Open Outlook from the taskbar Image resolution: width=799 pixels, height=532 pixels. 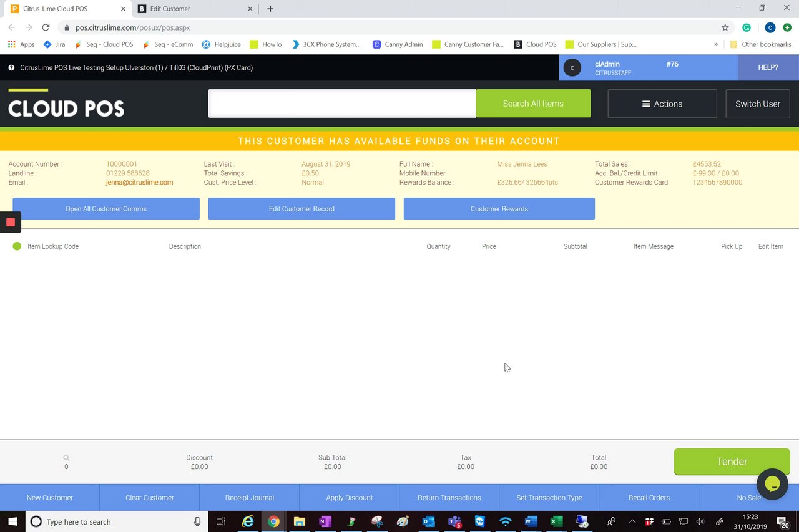[428, 521]
